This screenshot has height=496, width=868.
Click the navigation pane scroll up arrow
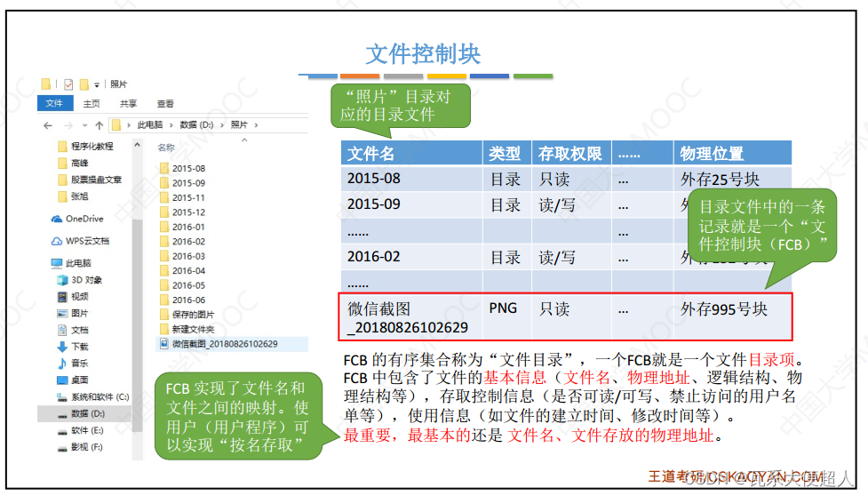138,145
